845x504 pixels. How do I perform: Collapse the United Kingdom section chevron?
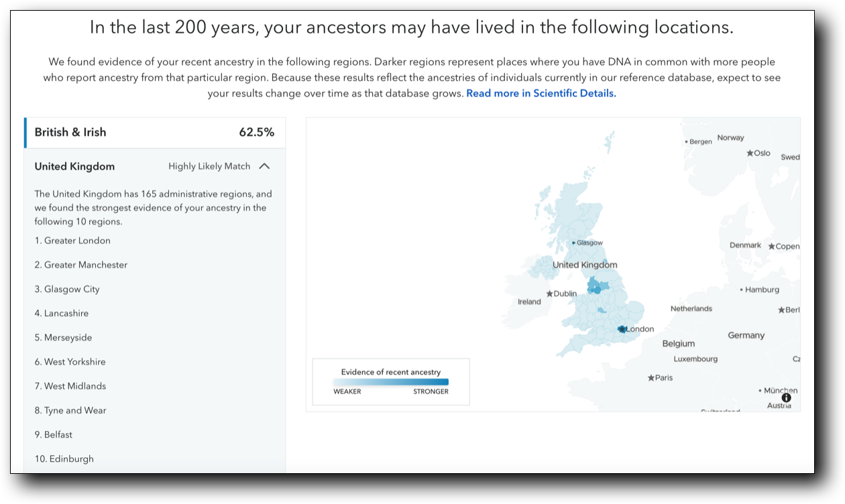[x=264, y=166]
